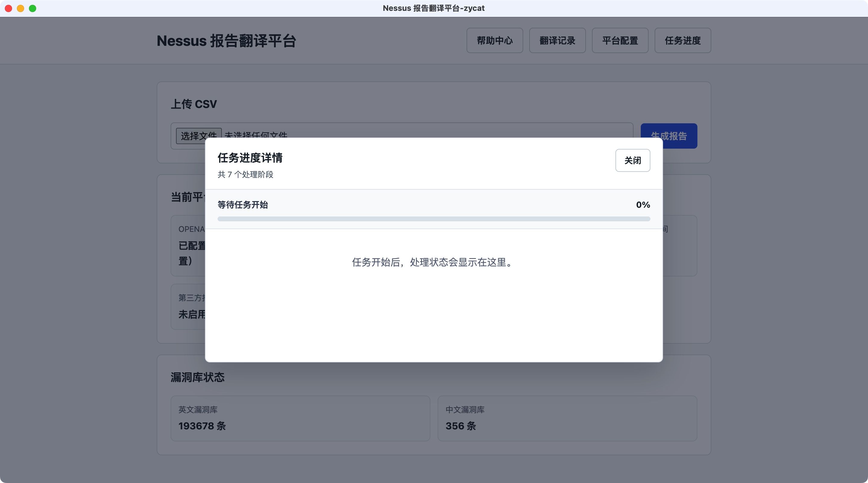868x483 pixels.
Task: Click the 0% task progress bar
Action: pos(434,219)
